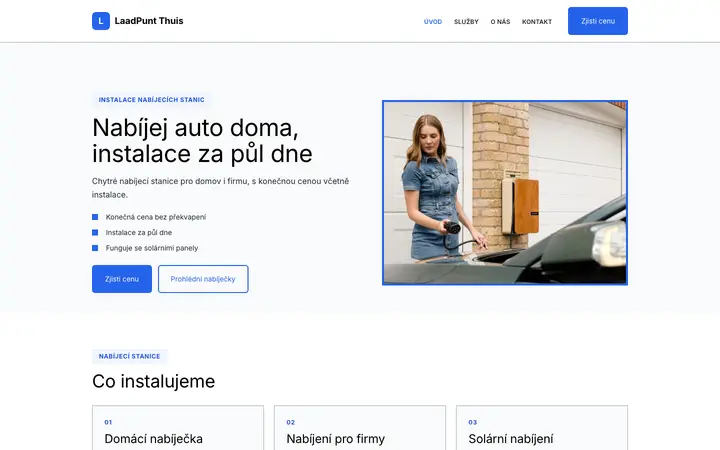Click the hero Zjisti cenu button
Screen dimensions: 720x450
(122, 279)
